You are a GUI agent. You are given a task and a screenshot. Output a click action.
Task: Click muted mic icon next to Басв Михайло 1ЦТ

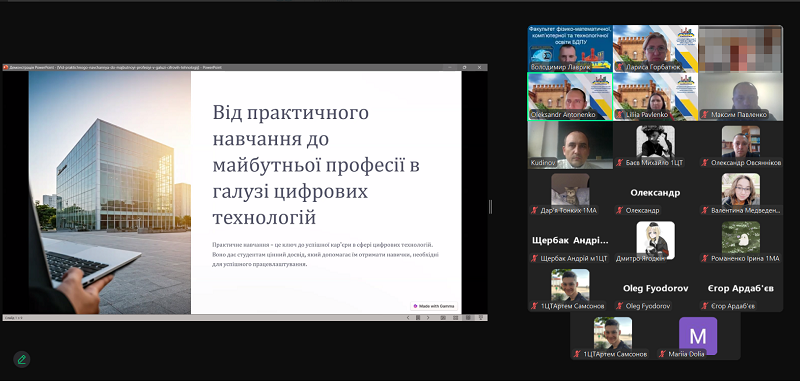[620, 163]
